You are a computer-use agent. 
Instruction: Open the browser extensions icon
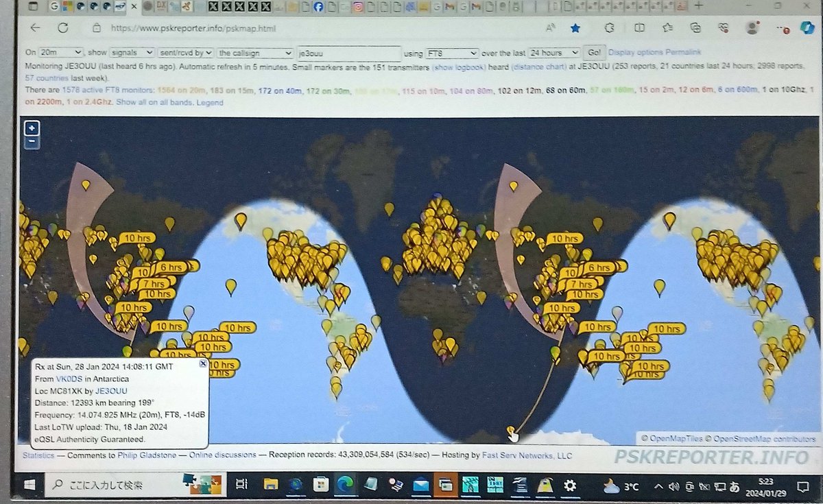click(x=609, y=28)
